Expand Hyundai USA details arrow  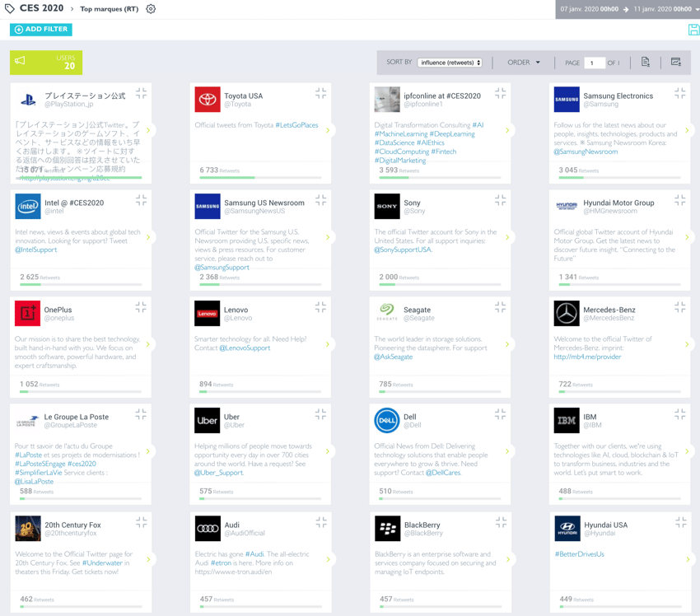pos(688,560)
